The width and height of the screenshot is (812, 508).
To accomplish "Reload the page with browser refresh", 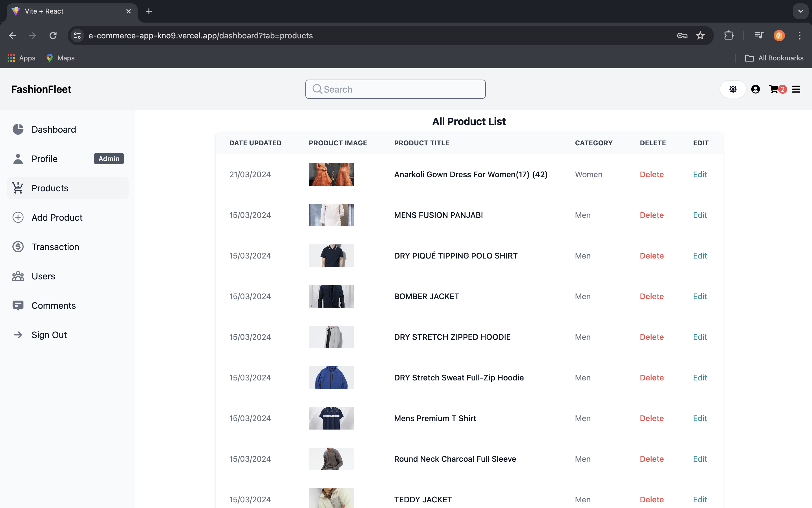I will 53,35.
